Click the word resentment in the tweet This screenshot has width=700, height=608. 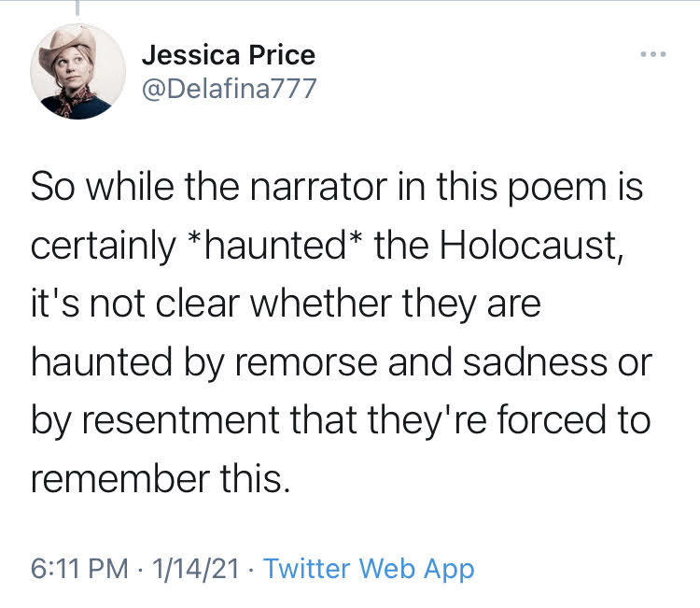coord(174,420)
